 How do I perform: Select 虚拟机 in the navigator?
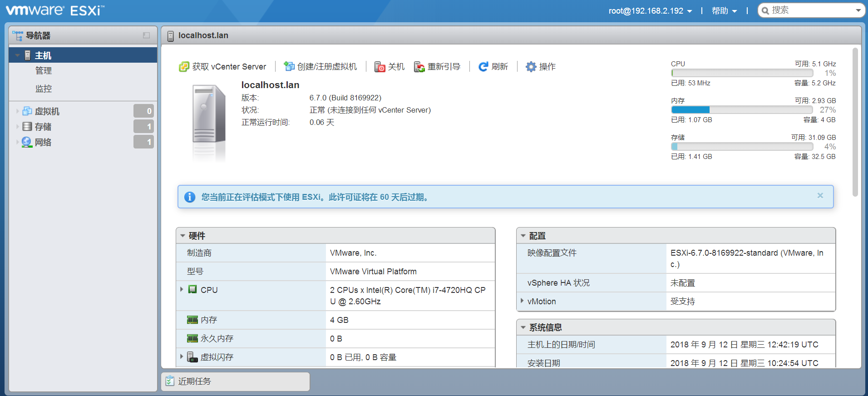coord(47,111)
